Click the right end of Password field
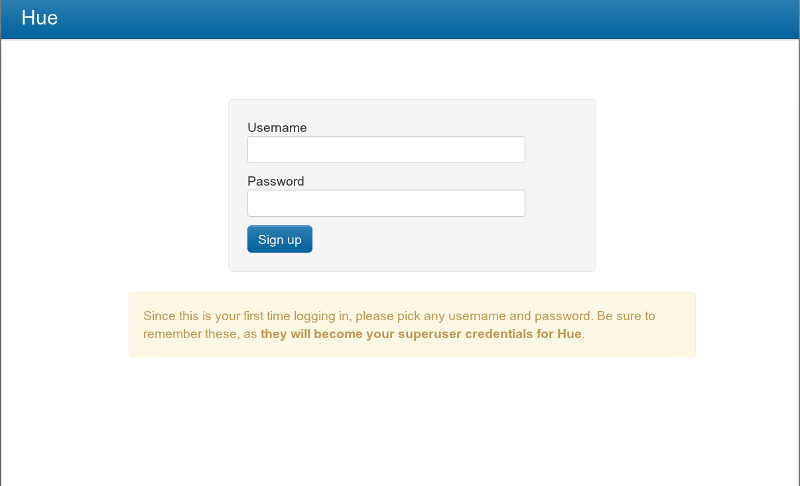Viewport: 800px width, 486px height. click(515, 204)
